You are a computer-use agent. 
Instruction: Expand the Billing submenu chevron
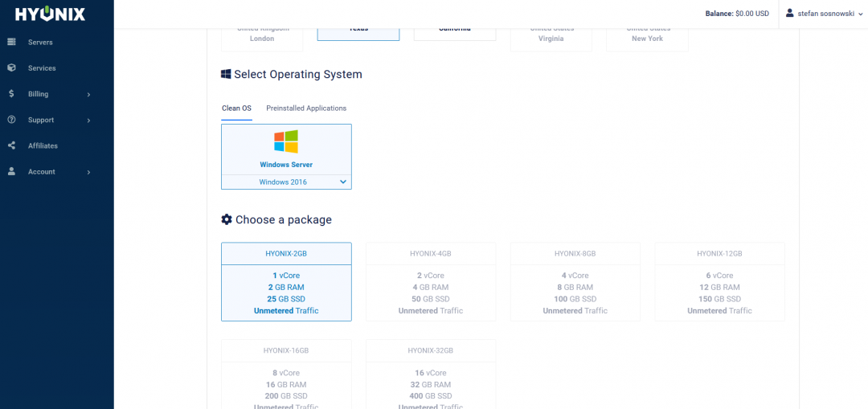pos(88,95)
